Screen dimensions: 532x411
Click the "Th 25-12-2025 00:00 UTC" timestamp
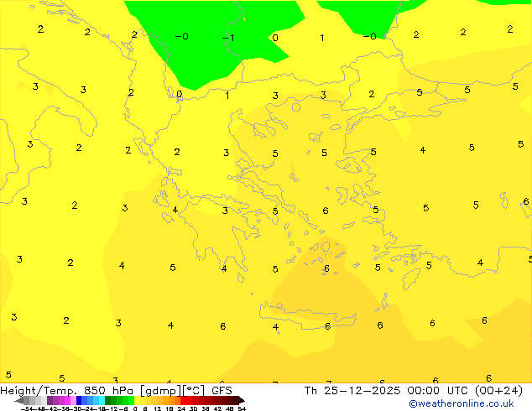coord(387,391)
